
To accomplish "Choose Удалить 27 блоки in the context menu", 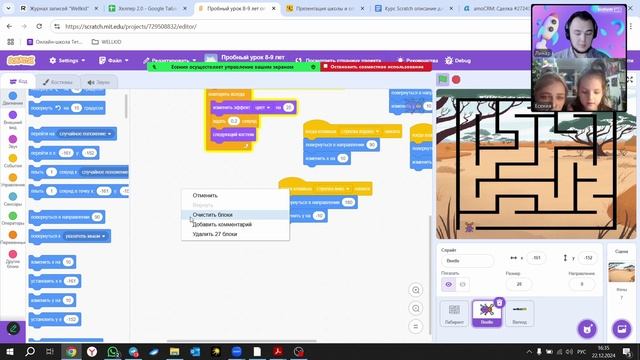I will [x=215, y=234].
